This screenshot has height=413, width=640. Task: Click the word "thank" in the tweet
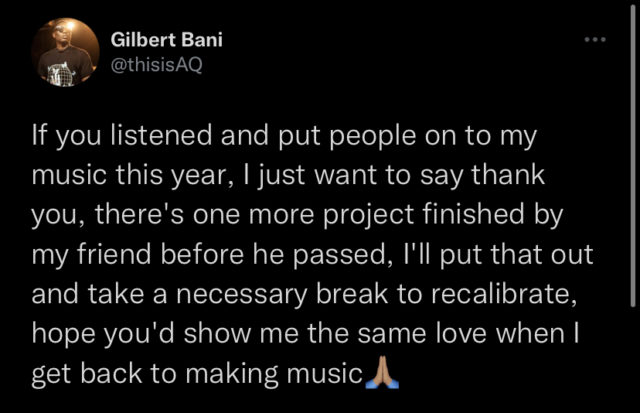508,175
